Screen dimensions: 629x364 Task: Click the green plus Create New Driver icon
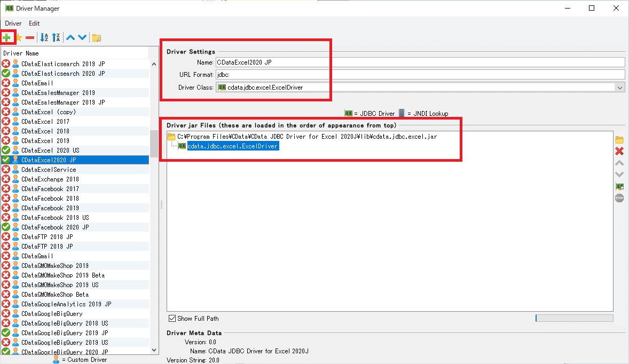click(7, 38)
